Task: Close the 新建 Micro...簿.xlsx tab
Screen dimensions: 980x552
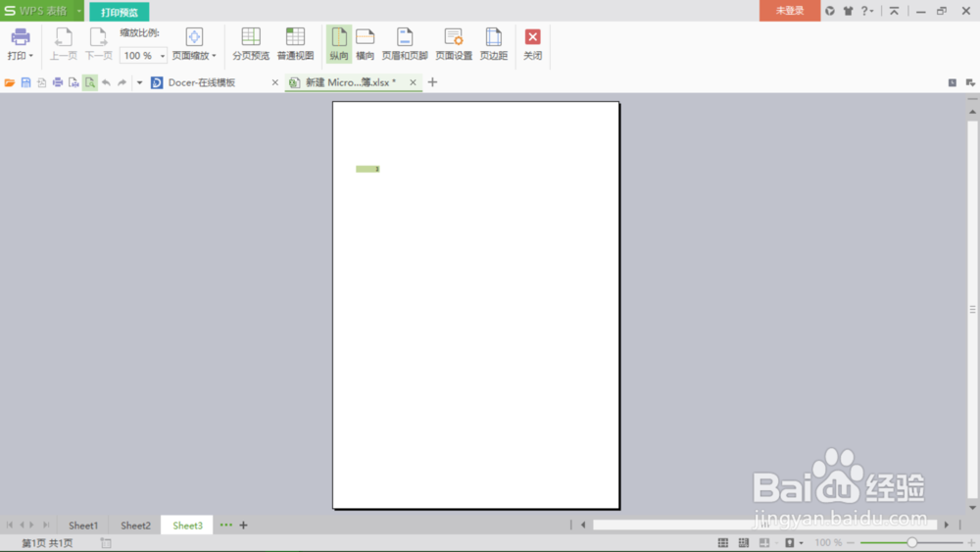Action: (413, 82)
